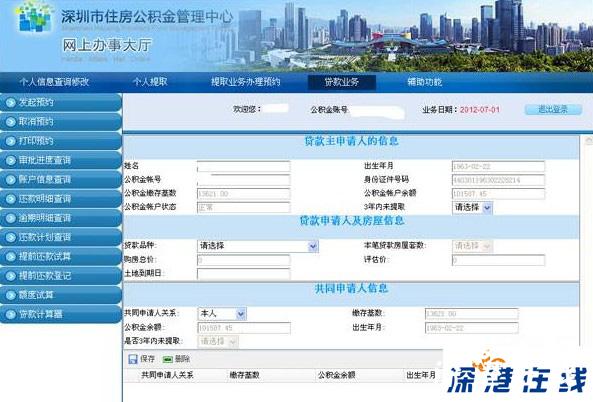Open the 共同申请人关系 dropdown showing 本人
The height and width of the screenshot is (402, 593).
coord(222,314)
